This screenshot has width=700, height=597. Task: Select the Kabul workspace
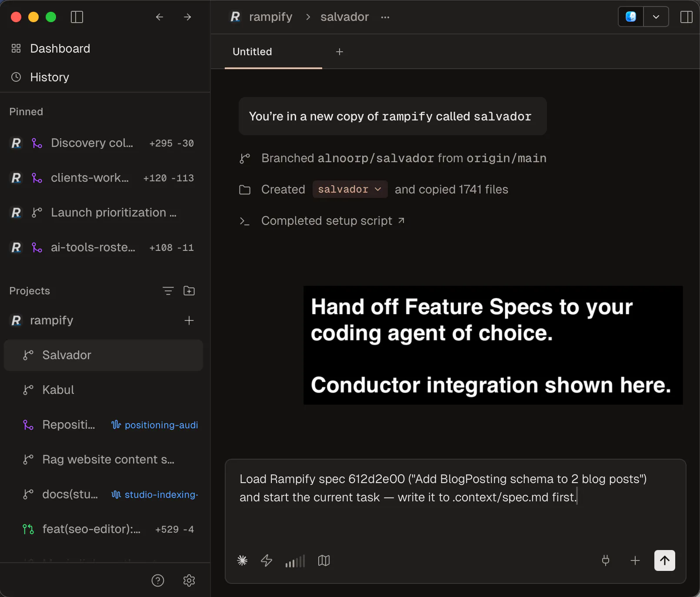click(103, 390)
